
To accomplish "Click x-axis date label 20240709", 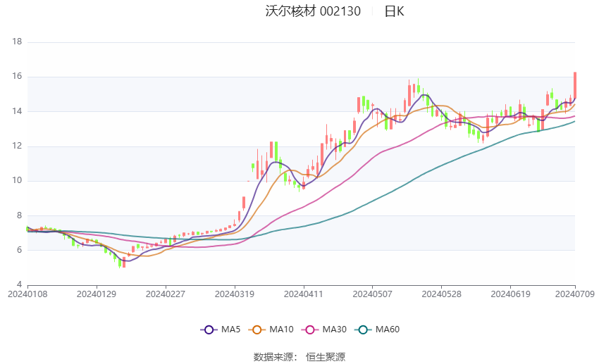I will 575,294.
